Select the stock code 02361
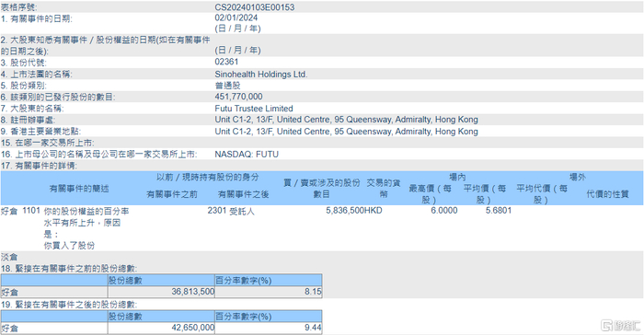The image size is (644, 335). click(x=226, y=62)
